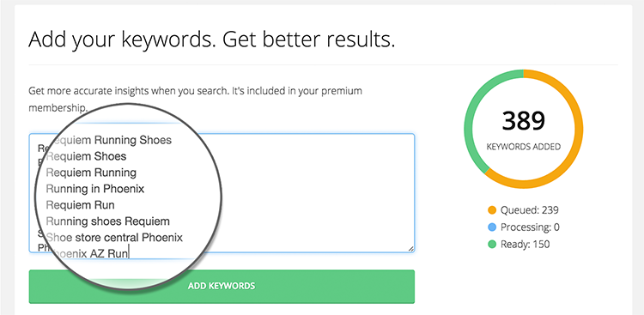644x315 pixels.
Task: Click the orange Queued legend dot
Action: [x=492, y=210]
